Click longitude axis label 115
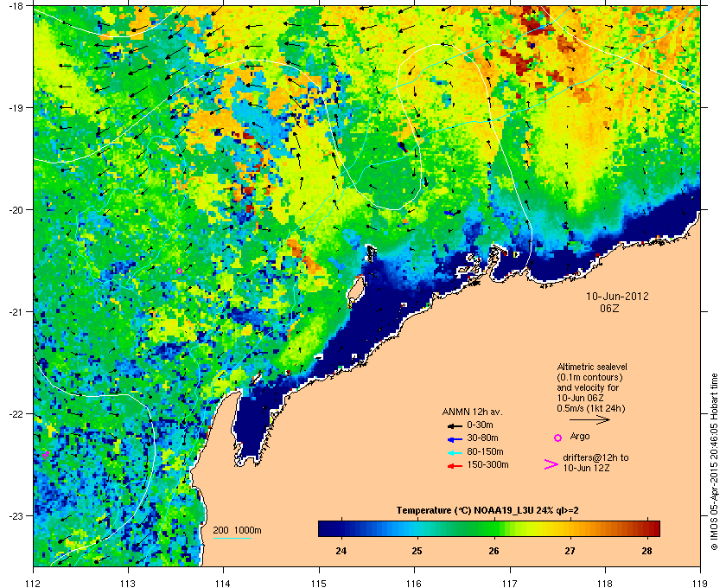 click(319, 583)
